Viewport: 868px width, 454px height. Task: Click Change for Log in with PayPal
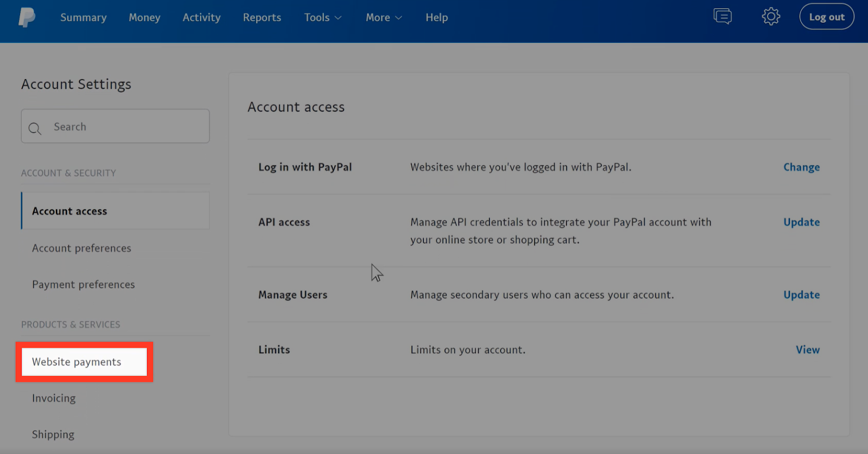(x=801, y=167)
